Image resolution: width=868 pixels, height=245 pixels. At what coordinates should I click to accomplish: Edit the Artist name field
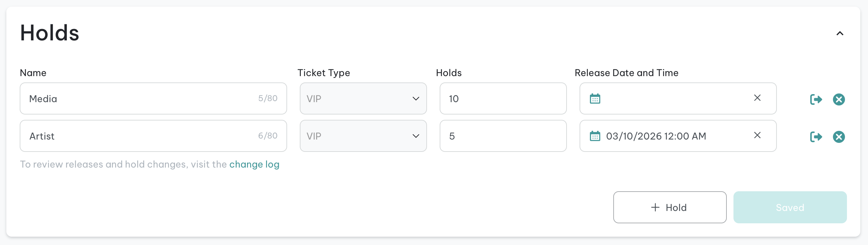pyautogui.click(x=153, y=136)
